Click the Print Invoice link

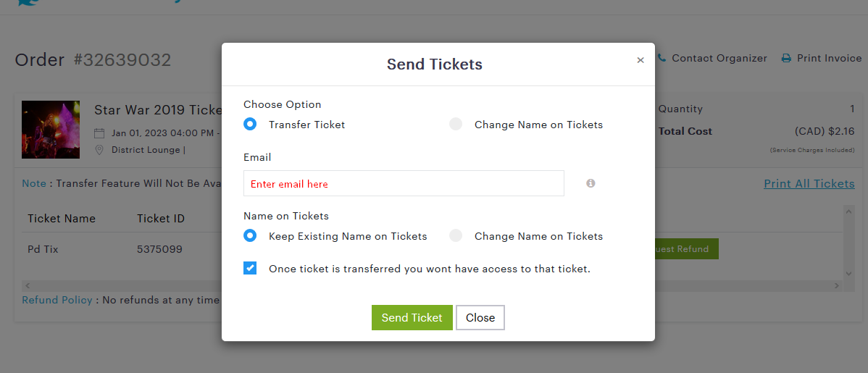pyautogui.click(x=830, y=58)
